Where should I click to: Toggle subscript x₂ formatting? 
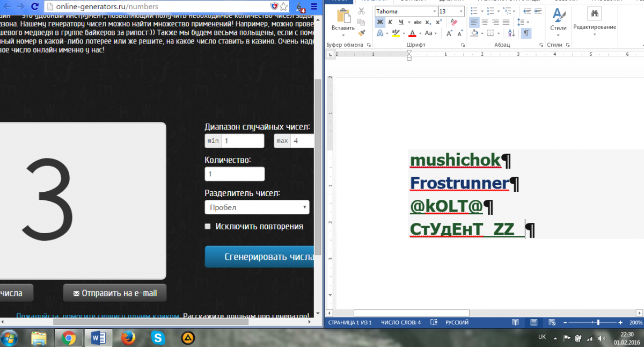point(428,22)
